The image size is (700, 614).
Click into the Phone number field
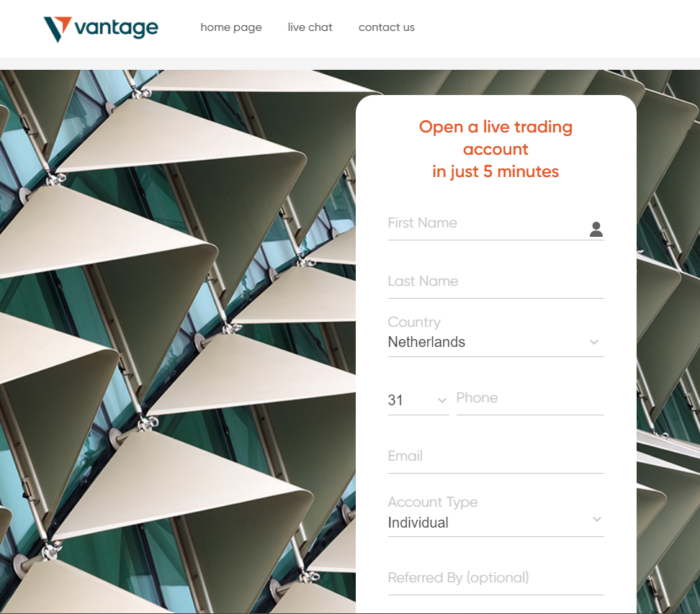(530, 400)
